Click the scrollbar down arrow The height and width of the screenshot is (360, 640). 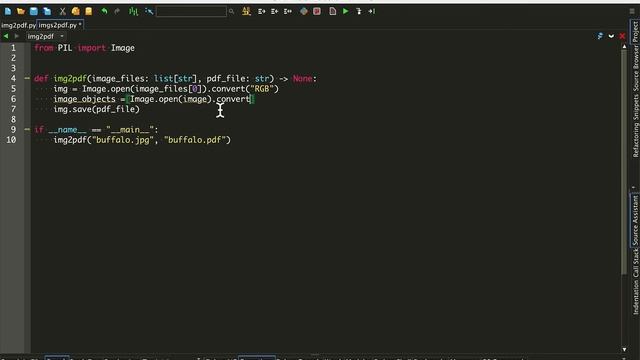coord(624,349)
